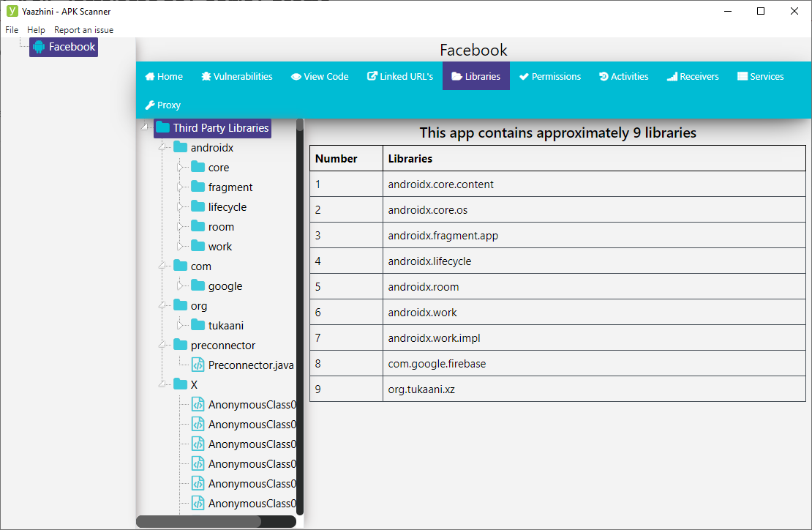Expand the core folder node
812x530 pixels.
(180, 168)
